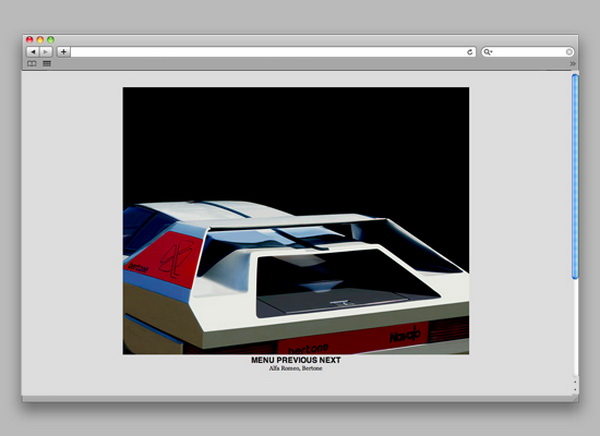This screenshot has height=436, width=600.
Task: Go back with the browser back arrow
Action: 33,52
